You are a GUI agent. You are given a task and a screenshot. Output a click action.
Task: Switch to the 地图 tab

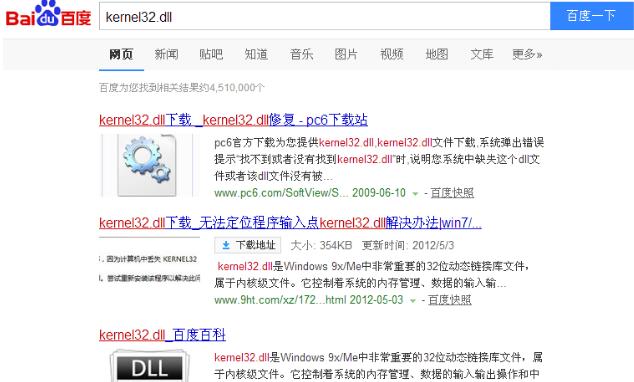[x=437, y=54]
